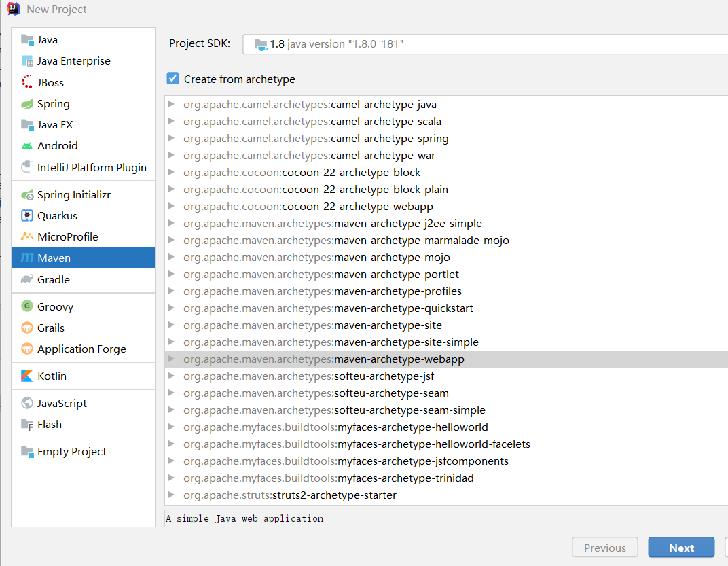Click the Empty Project folder icon
Image resolution: width=728 pixels, height=566 pixels.
pyautogui.click(x=27, y=452)
